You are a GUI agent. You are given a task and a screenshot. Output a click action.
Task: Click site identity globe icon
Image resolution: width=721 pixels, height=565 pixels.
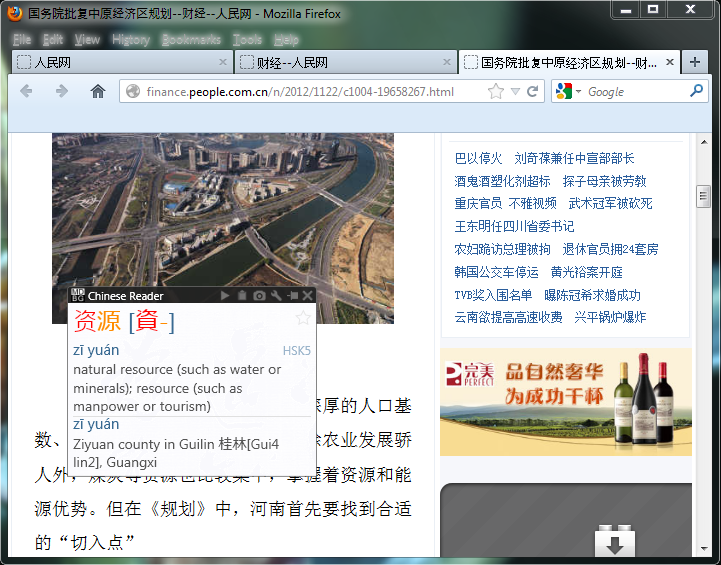(133, 91)
